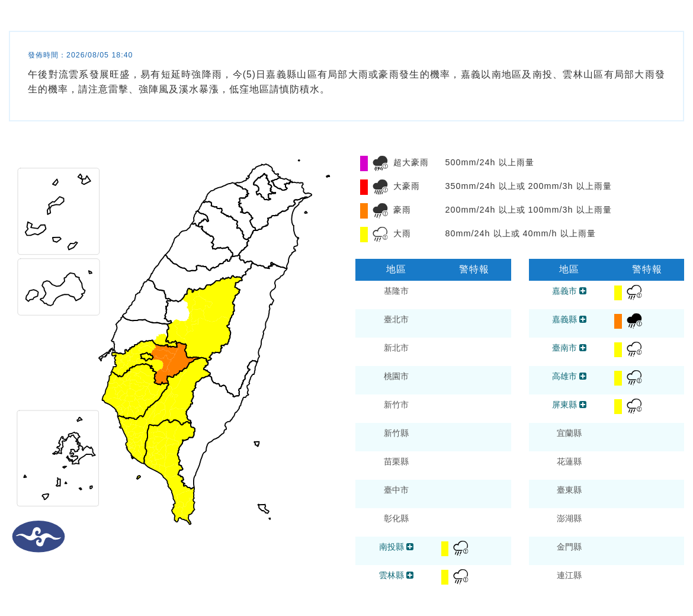Click the yellow swatch in 南投縣 row
The image size is (693, 616).
[445, 548]
